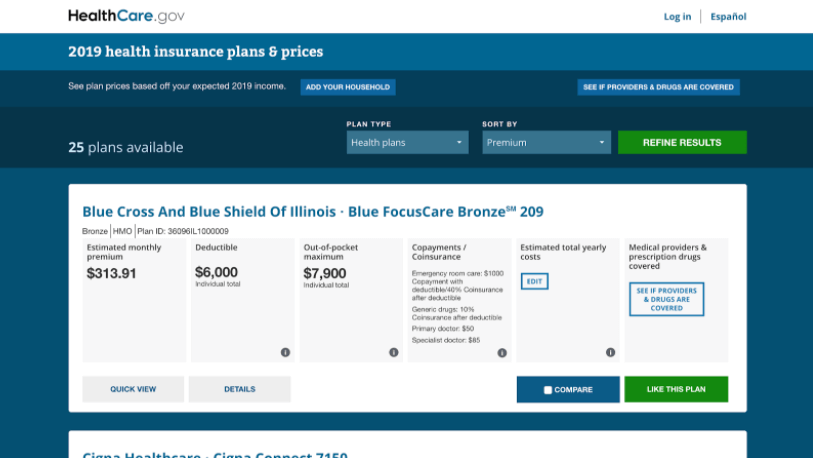Click Like This Plan button

coord(676,389)
